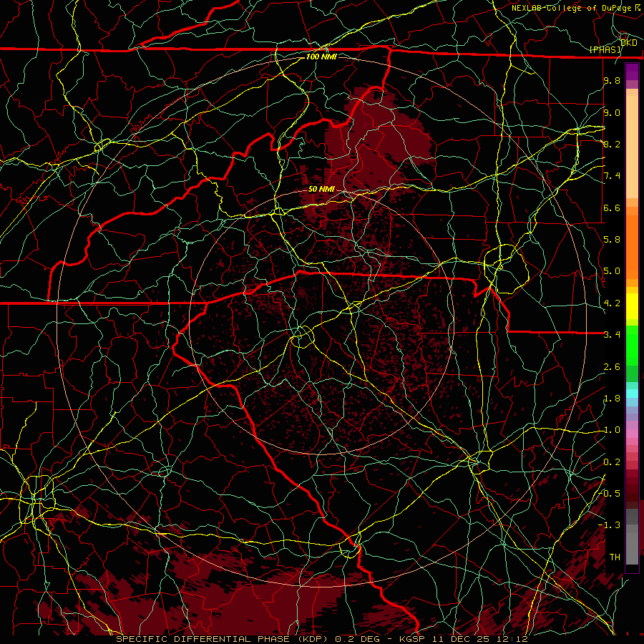The width and height of the screenshot is (644, 644).
Task: Click the 100 NMI range ring label
Action: pos(321,57)
